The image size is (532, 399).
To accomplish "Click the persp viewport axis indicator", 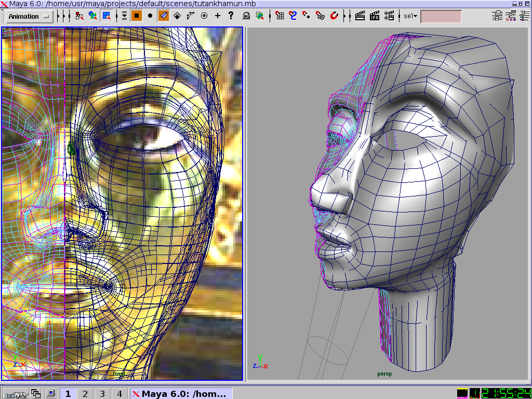I will [260, 362].
